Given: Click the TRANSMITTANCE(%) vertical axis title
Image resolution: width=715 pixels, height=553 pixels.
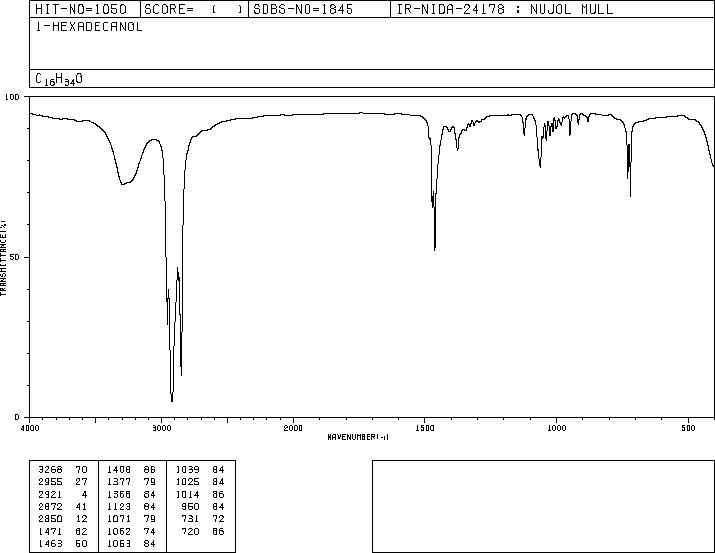Looking at the screenshot, I should coord(3,258).
